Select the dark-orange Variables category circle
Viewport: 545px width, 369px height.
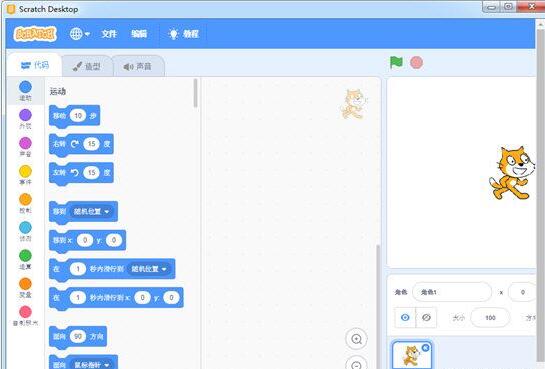[x=25, y=284]
